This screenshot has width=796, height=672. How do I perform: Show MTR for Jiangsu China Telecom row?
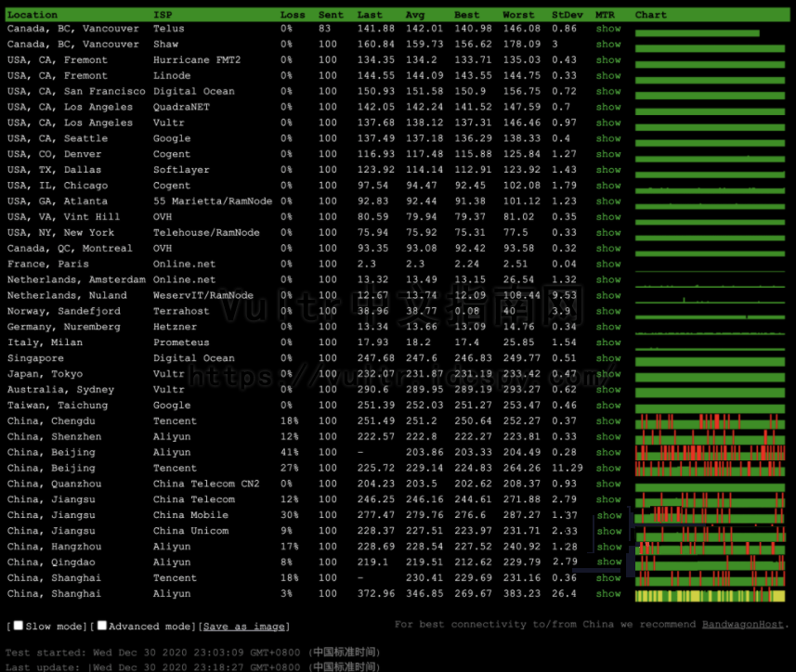click(x=608, y=500)
